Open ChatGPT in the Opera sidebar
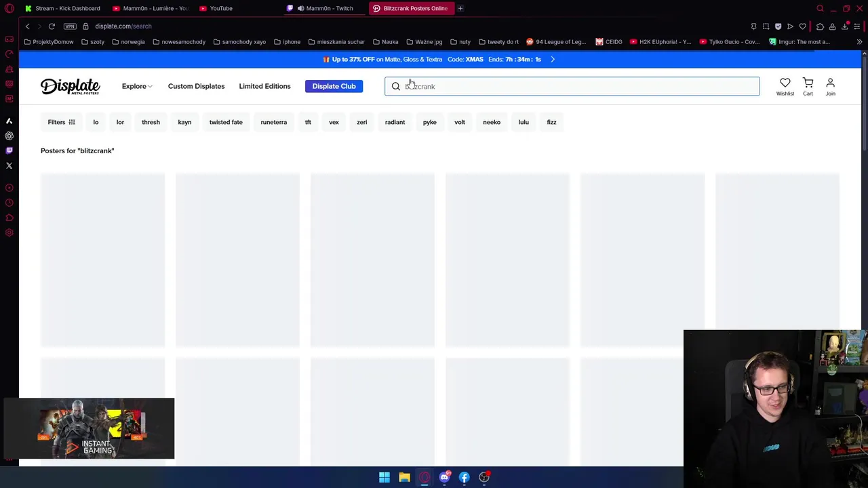The width and height of the screenshot is (868, 488). pyautogui.click(x=9, y=136)
